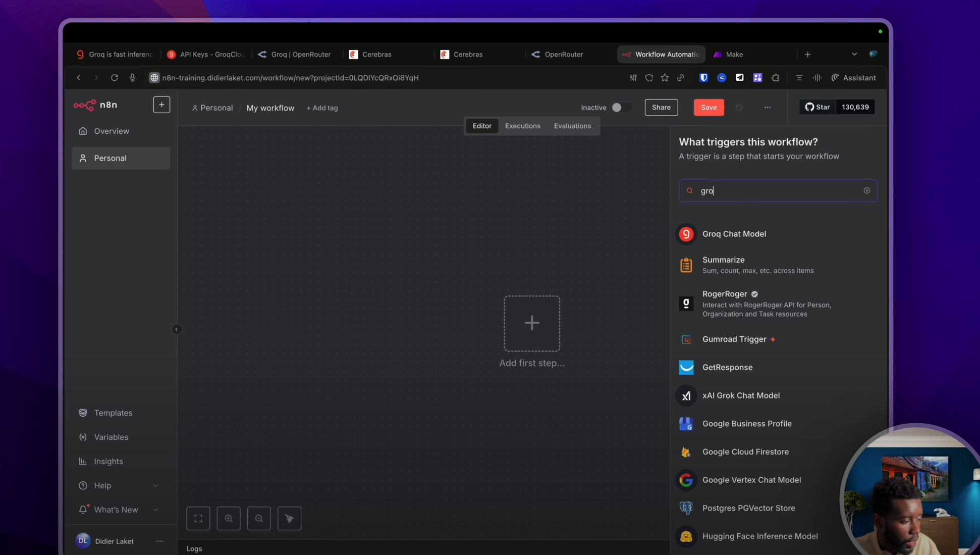The image size is (980, 555).
Task: Click the node search field
Action: pyautogui.click(x=778, y=191)
